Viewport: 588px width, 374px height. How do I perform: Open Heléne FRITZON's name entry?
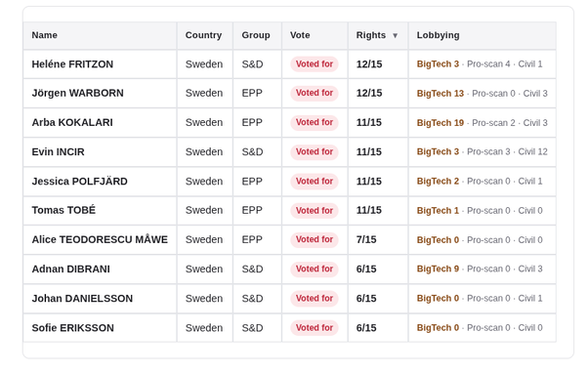pyautogui.click(x=72, y=64)
